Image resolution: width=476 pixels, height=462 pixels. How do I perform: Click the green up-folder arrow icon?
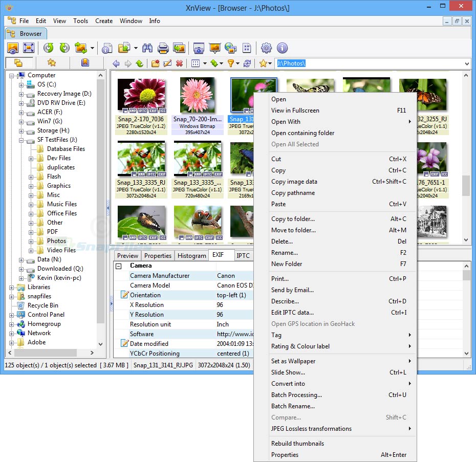(x=140, y=63)
